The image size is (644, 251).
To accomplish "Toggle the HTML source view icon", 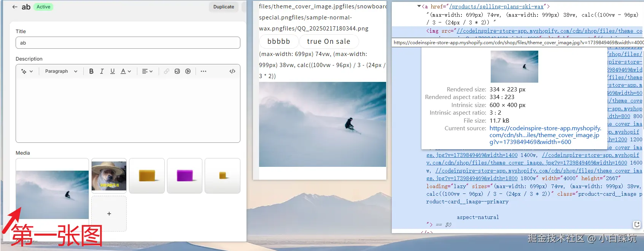I will click(x=232, y=71).
